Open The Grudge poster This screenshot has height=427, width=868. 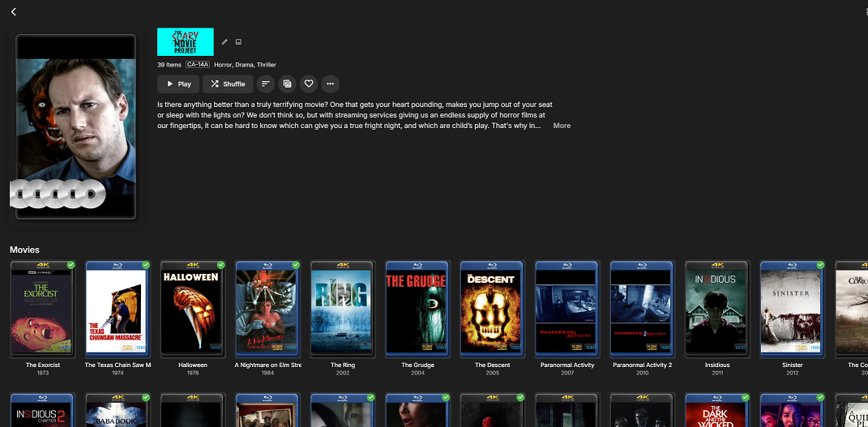[418, 309]
